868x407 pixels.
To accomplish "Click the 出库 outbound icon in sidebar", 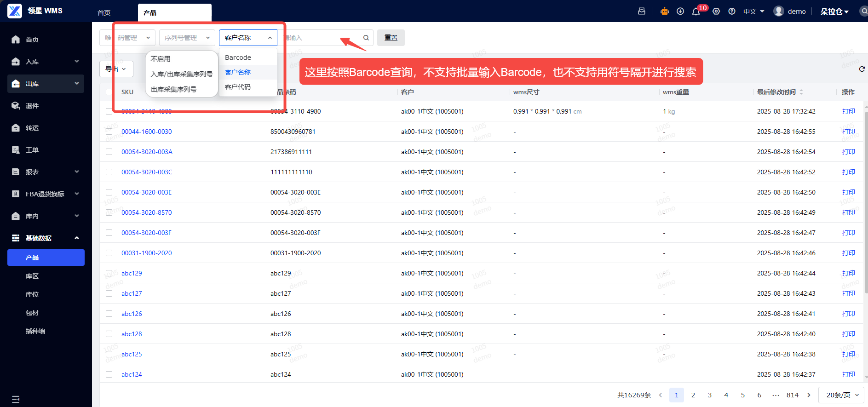I will click(x=16, y=84).
